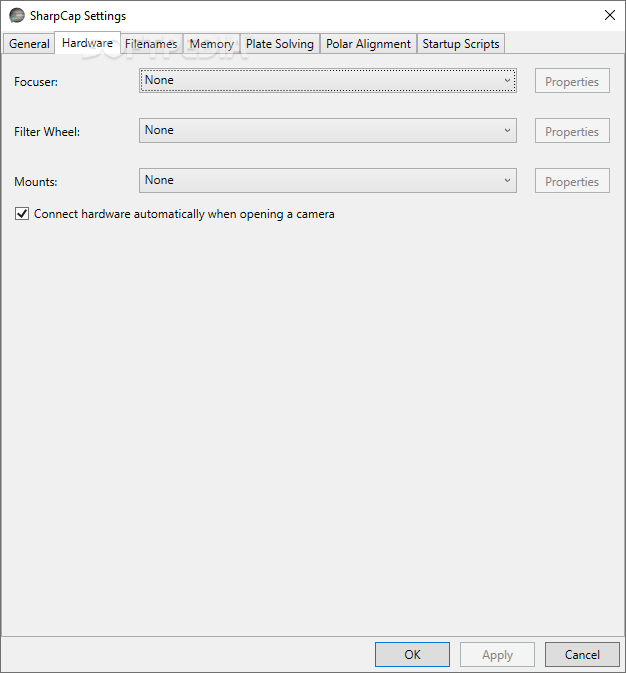Expand the Filter Wheel dropdown
This screenshot has width=626, height=673.
(328, 130)
